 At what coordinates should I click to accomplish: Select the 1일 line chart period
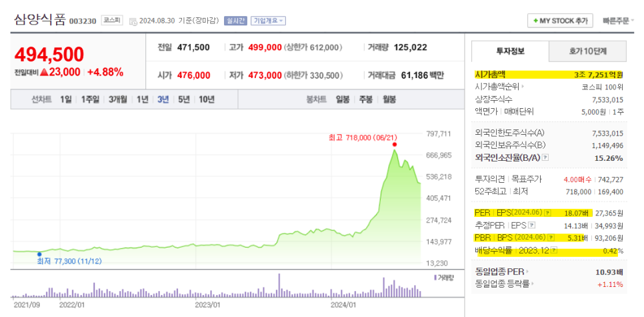tap(66, 99)
